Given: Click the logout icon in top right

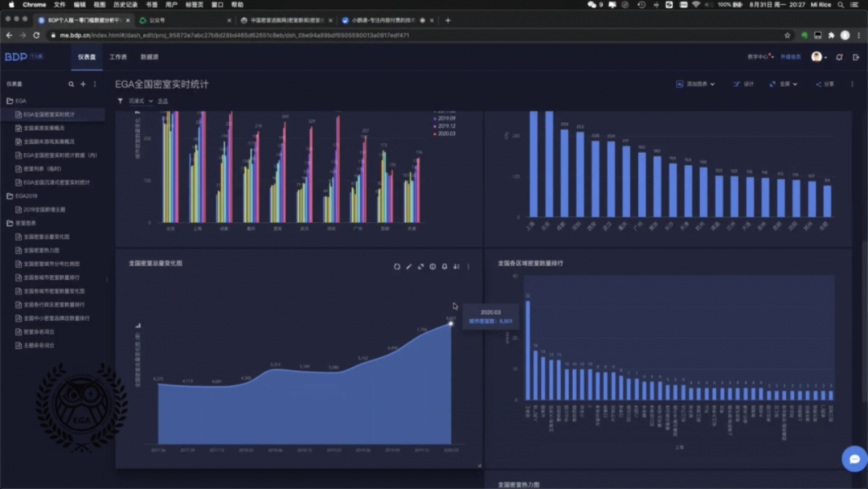Looking at the screenshot, I should [856, 57].
